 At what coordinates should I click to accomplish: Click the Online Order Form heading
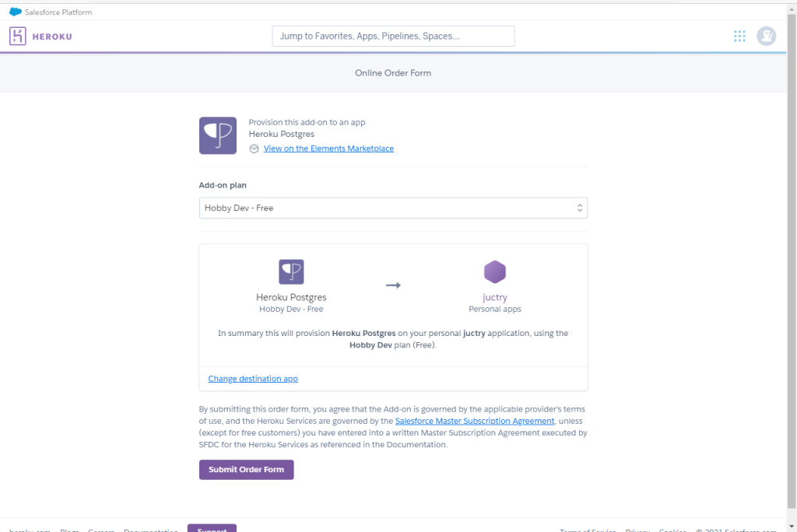tap(393, 73)
